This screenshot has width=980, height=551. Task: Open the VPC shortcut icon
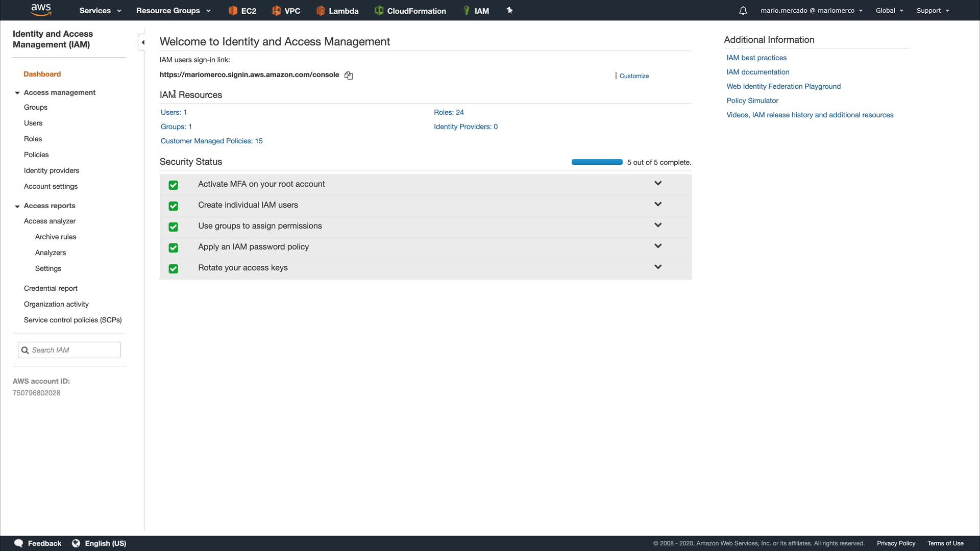coord(276,11)
